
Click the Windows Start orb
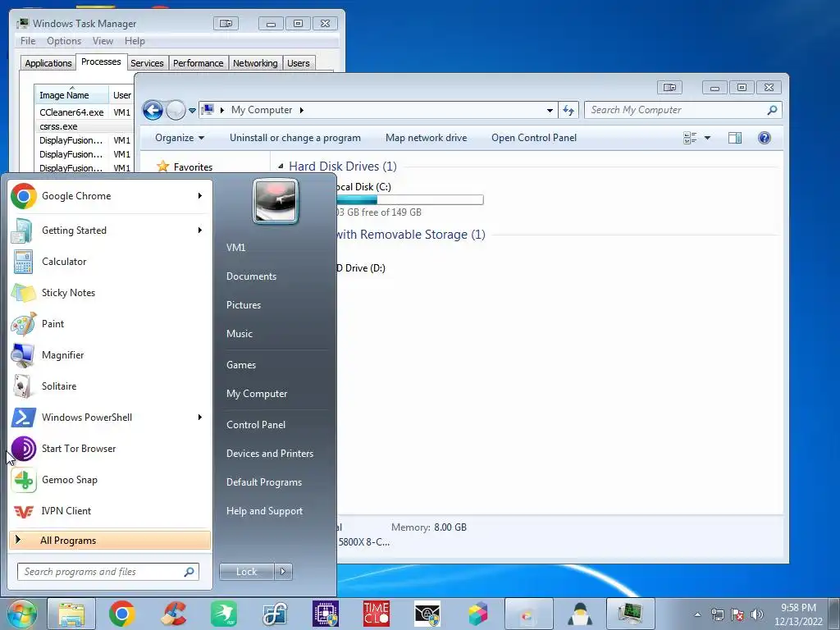(21, 614)
